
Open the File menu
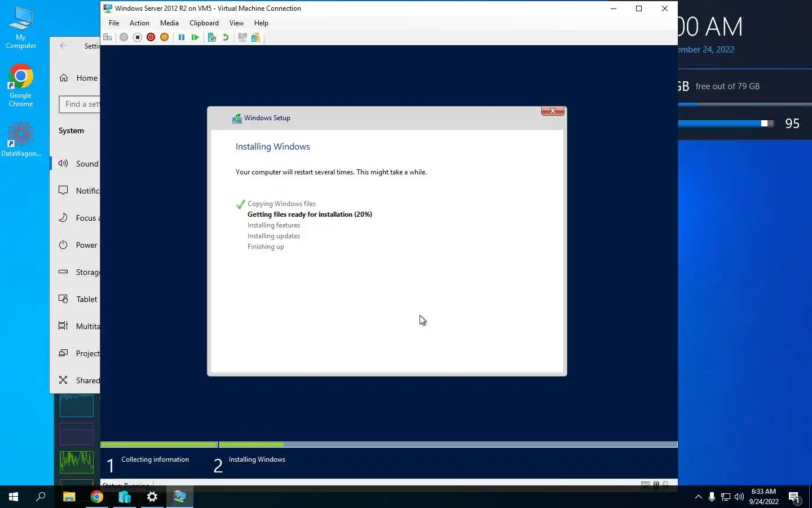pos(114,23)
